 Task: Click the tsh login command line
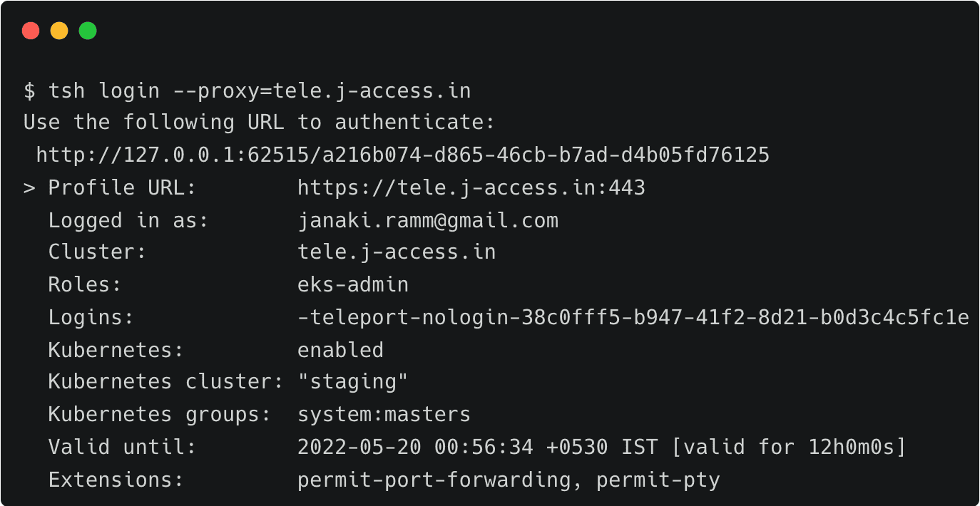(x=247, y=91)
